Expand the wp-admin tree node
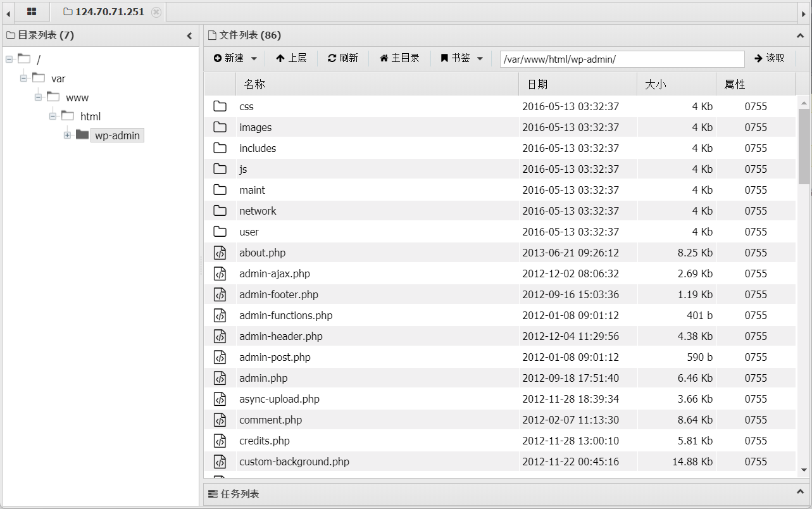812x509 pixels. point(68,135)
